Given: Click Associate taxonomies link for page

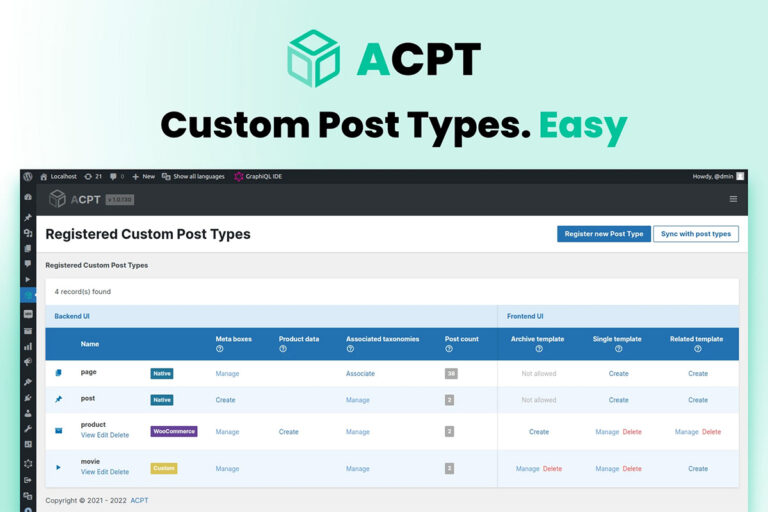Looking at the screenshot, I should [360, 374].
